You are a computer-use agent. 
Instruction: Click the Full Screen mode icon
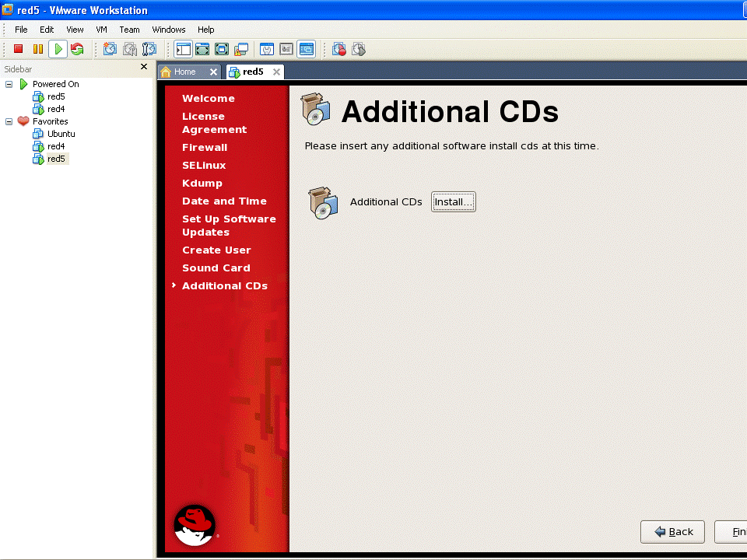click(x=222, y=49)
